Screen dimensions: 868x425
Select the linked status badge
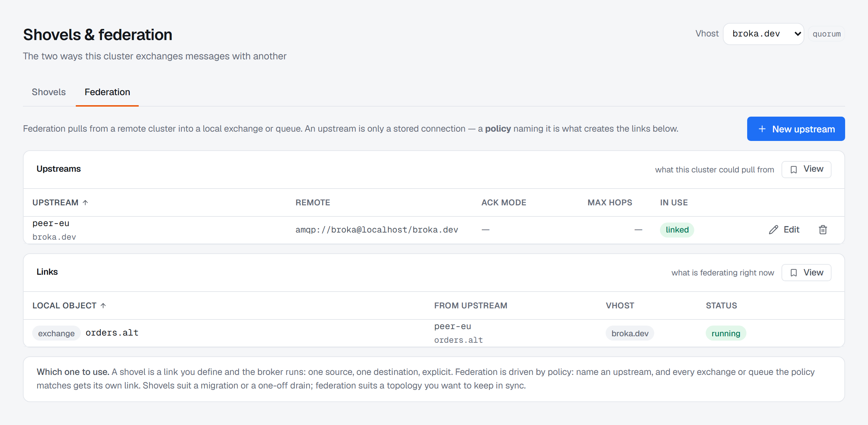click(x=677, y=230)
